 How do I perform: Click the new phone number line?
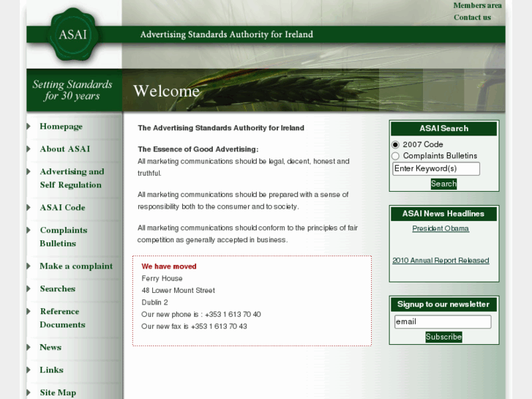(201, 315)
